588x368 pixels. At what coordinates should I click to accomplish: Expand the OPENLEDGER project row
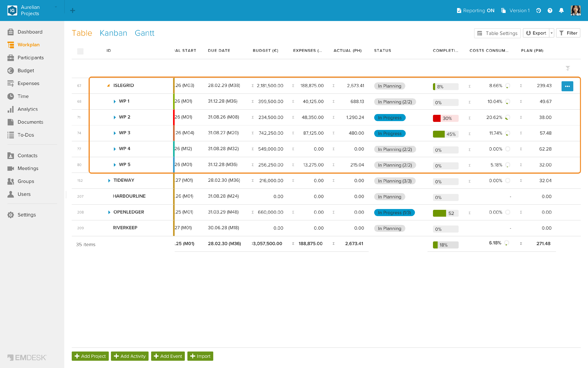[x=109, y=212]
